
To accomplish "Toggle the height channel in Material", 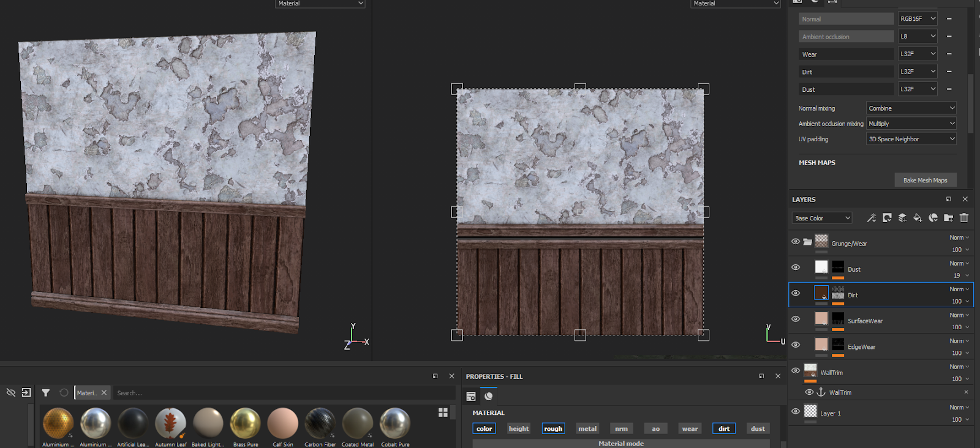I will [519, 428].
